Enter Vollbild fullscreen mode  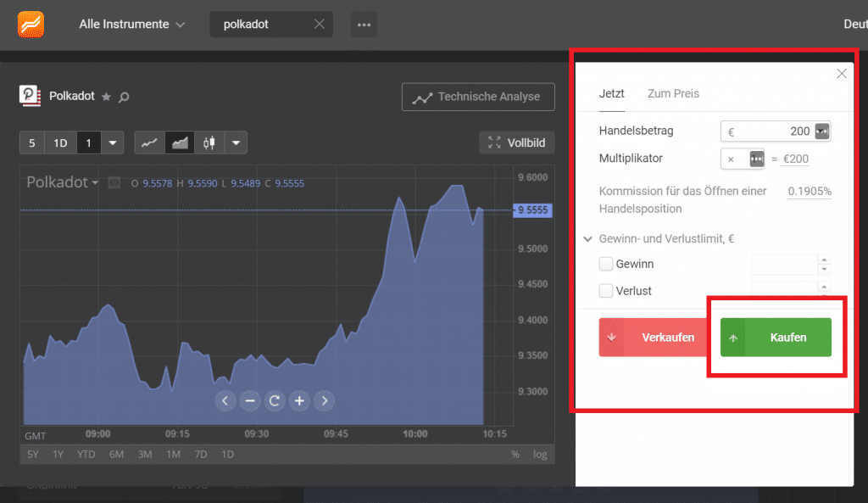[x=517, y=143]
